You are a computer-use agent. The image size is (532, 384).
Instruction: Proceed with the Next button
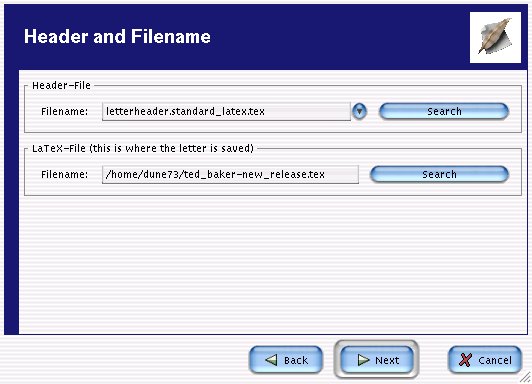tap(377, 360)
